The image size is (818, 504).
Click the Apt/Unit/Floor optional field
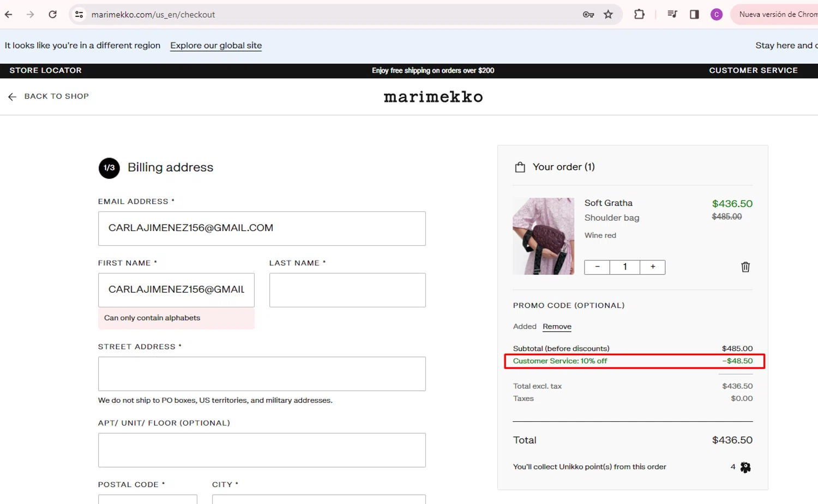coord(262,450)
